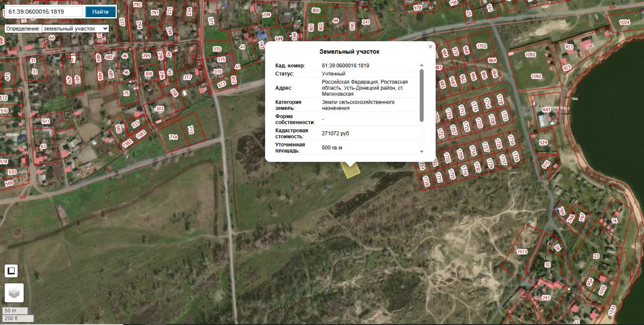Select parcel labeled 1561

[x=590, y=46]
